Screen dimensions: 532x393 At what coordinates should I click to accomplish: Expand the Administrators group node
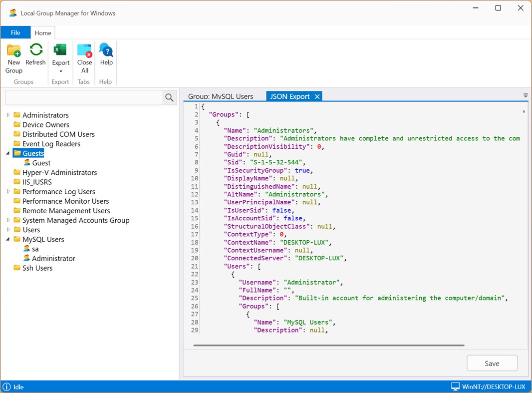tap(8, 115)
